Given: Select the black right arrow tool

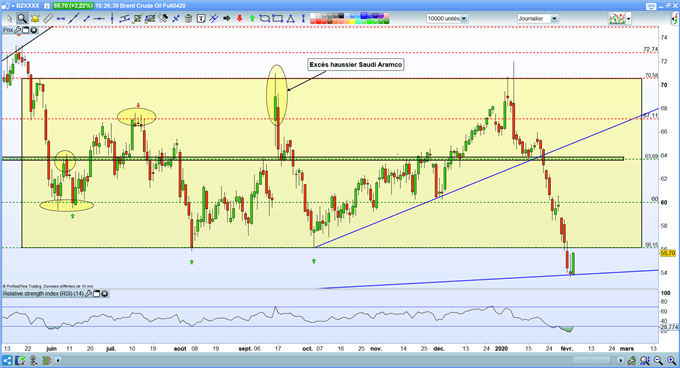Looking at the screenshot, I should [226, 18].
